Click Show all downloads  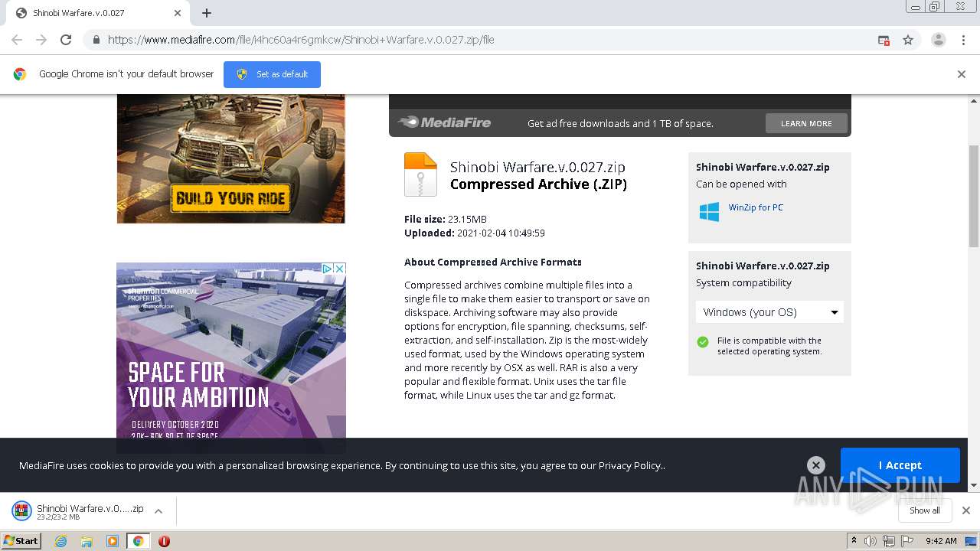coord(925,510)
